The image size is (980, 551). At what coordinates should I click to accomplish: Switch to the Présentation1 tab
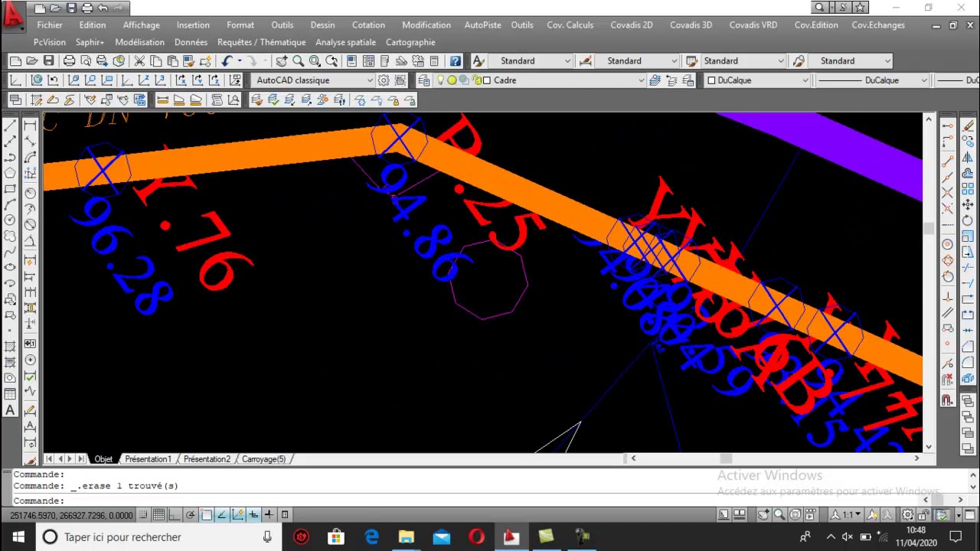(x=148, y=459)
